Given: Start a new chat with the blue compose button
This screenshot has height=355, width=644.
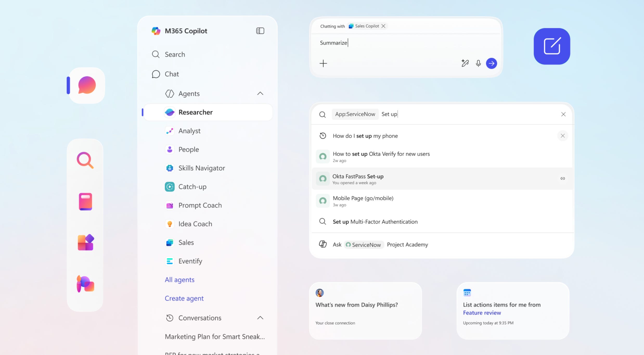Looking at the screenshot, I should coord(552,46).
